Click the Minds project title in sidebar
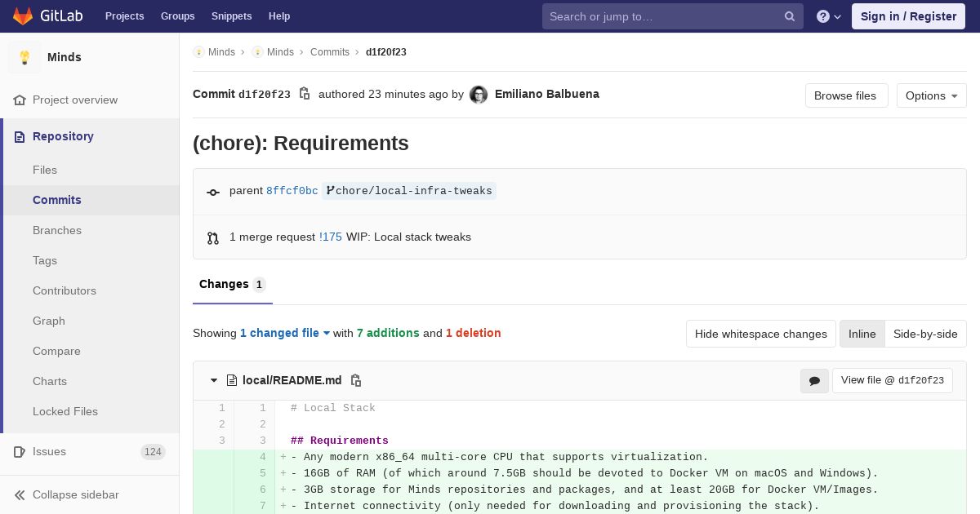 tap(65, 57)
